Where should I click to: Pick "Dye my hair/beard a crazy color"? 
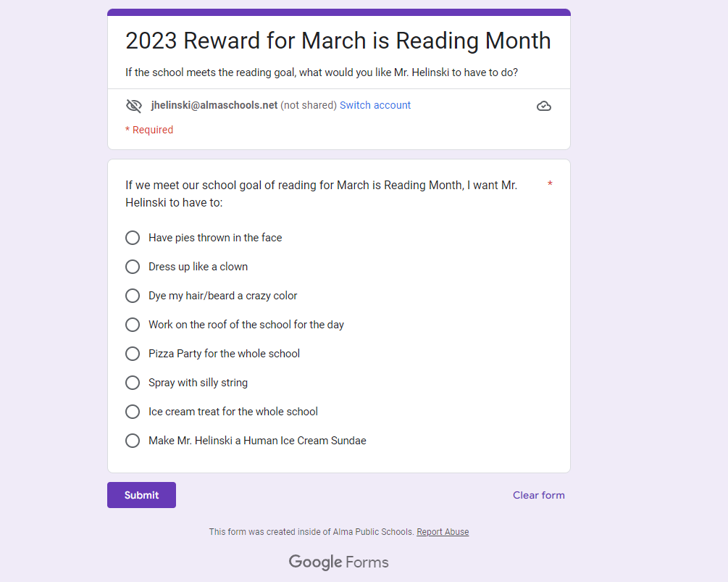pos(133,296)
